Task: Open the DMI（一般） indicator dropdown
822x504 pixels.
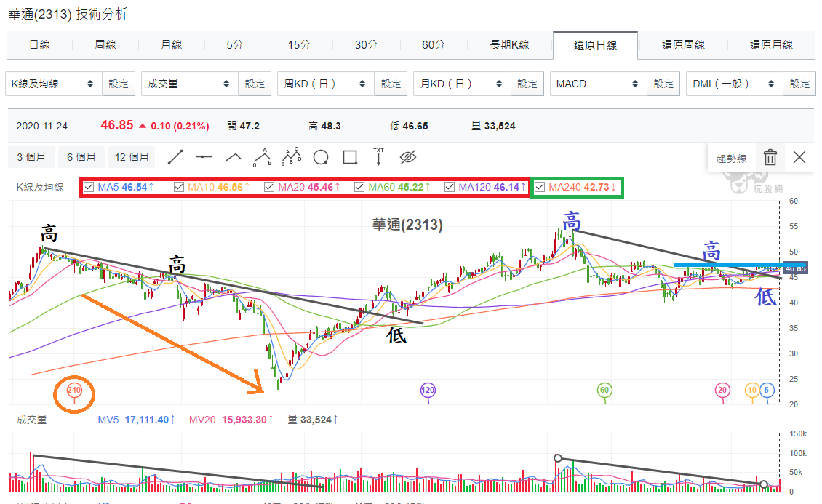Action: tap(735, 84)
